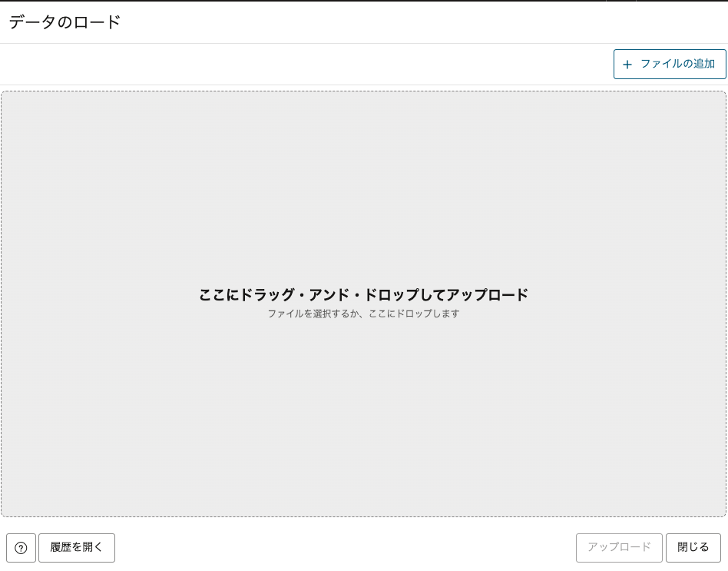
Task: Open the file upload history via 履歴を開く
Action: click(77, 547)
